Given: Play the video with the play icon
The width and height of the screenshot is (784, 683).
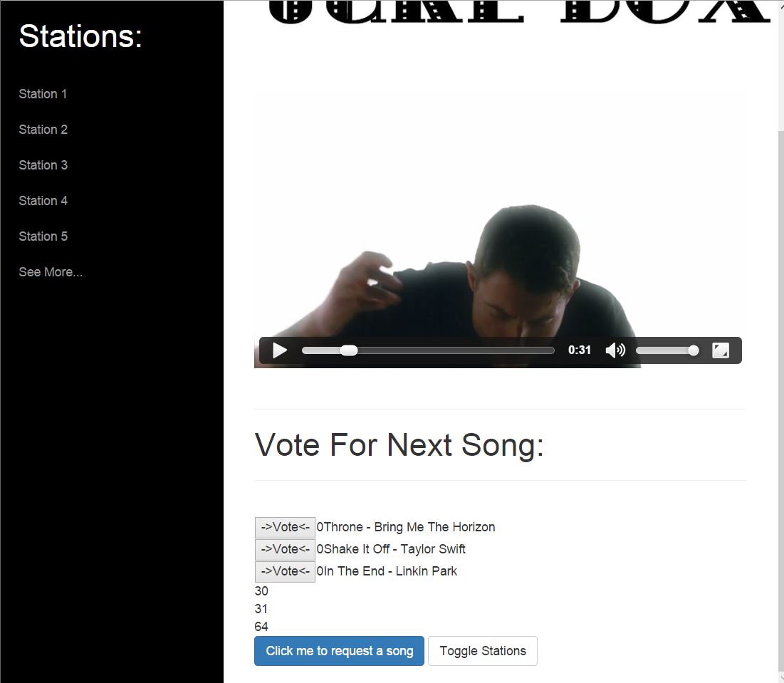Looking at the screenshot, I should (x=280, y=350).
